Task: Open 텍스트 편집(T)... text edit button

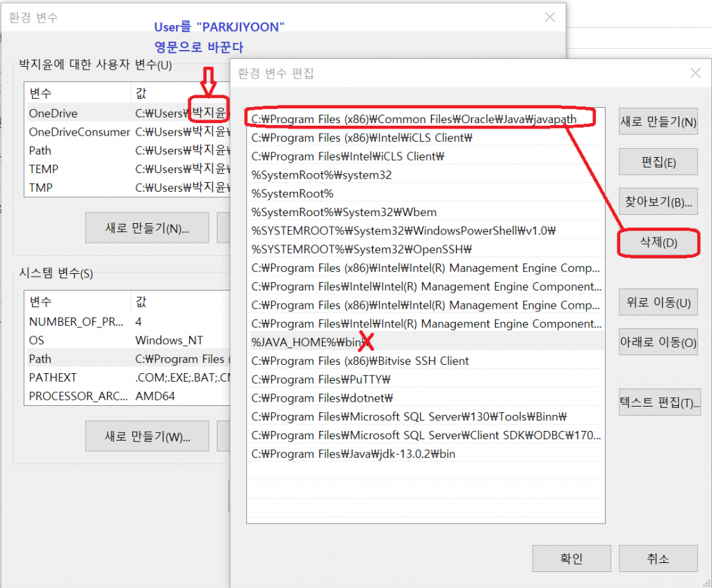Action: tap(659, 403)
